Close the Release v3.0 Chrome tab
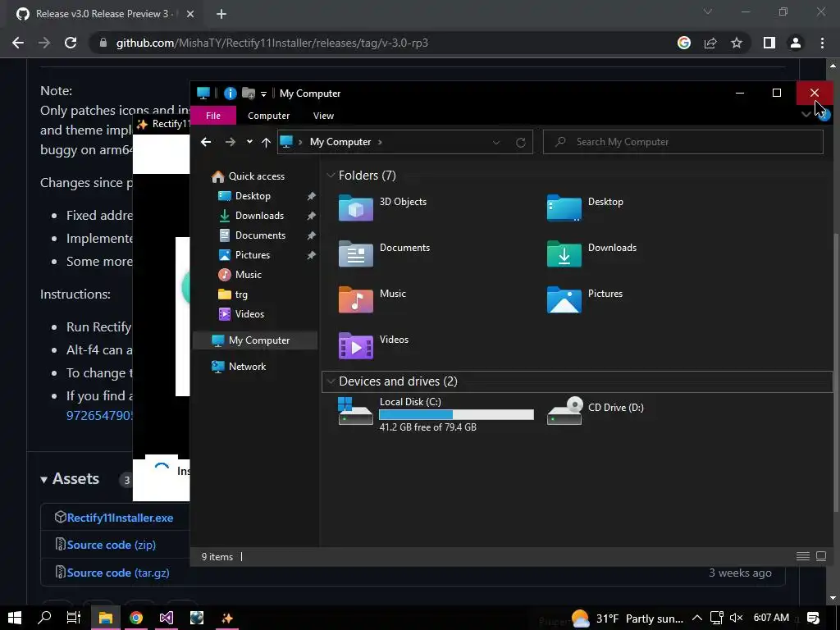This screenshot has height=630, width=840. coord(190,14)
